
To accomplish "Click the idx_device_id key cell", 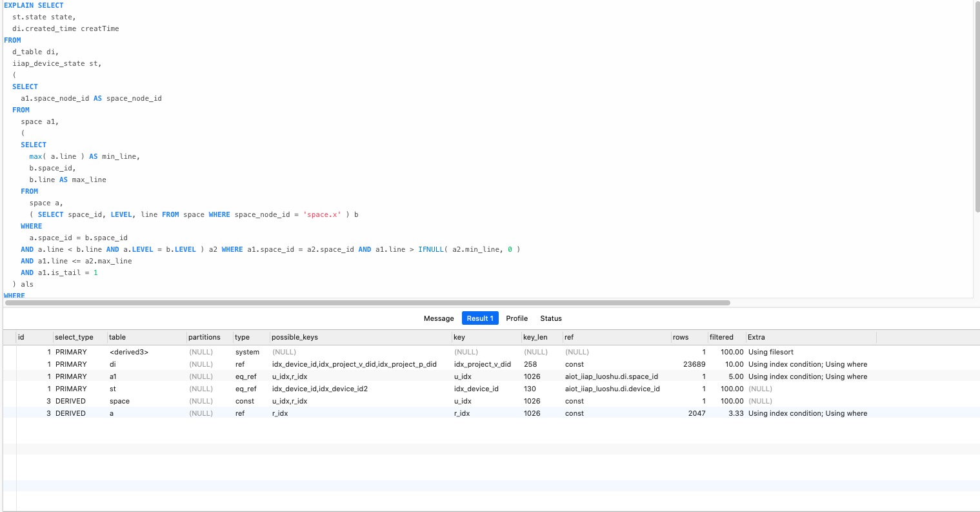I will [x=476, y=389].
